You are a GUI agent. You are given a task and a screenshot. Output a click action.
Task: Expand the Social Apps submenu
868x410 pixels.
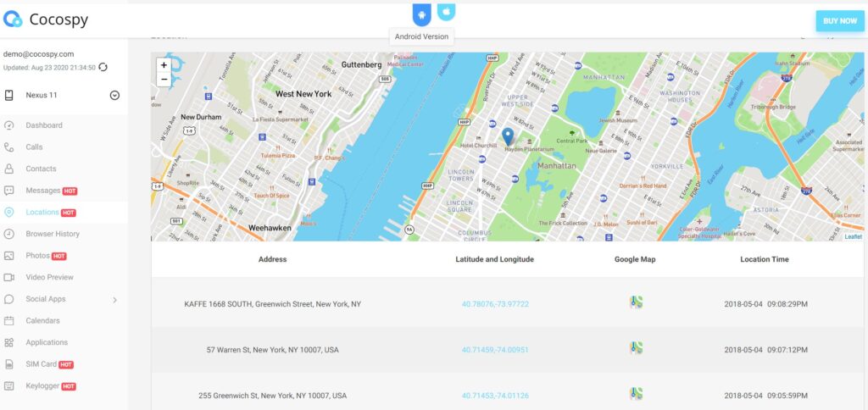point(114,300)
